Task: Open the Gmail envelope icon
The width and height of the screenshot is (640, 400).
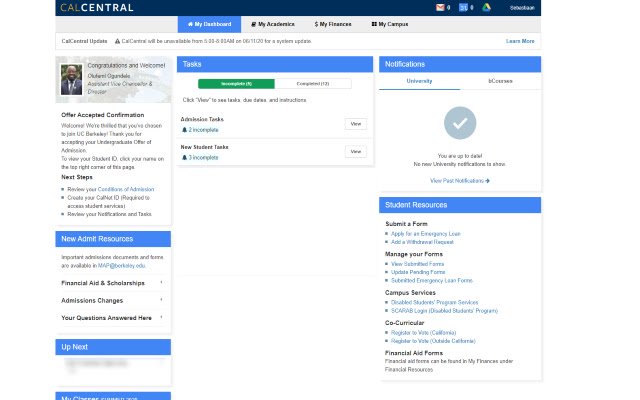Action: point(440,7)
